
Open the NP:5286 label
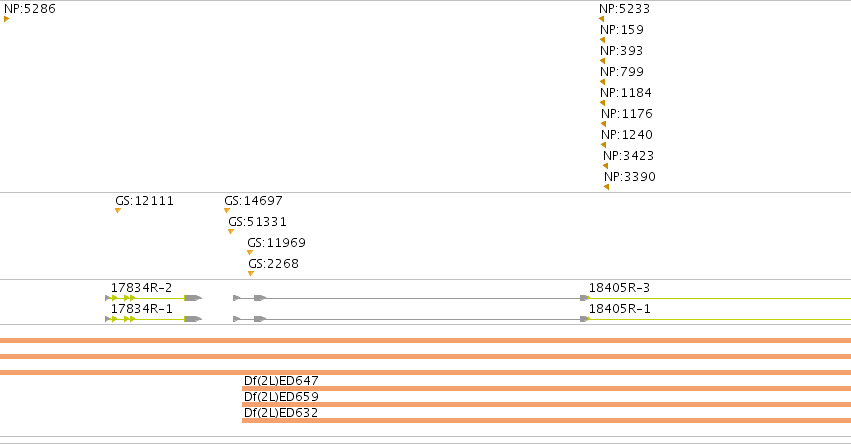pos(30,9)
